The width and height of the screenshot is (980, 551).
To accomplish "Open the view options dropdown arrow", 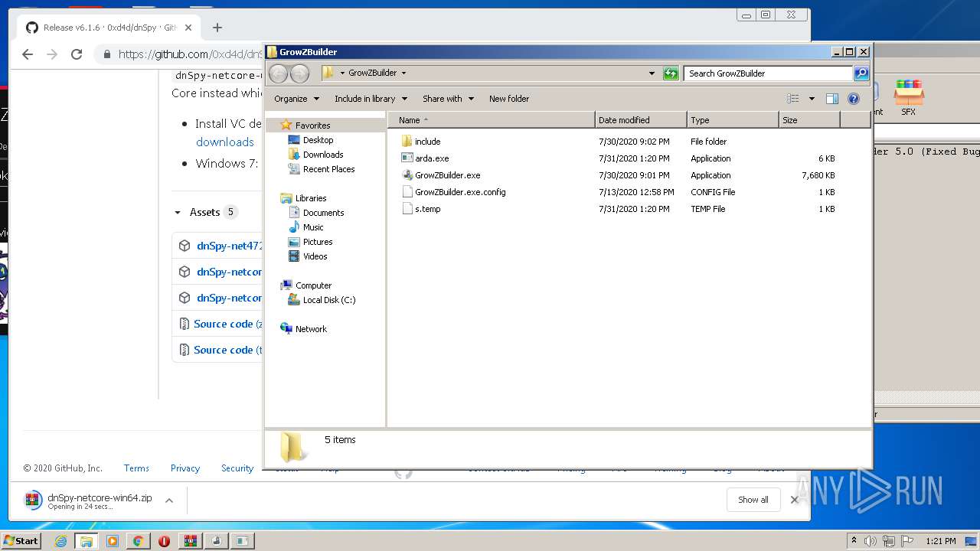I will (812, 99).
